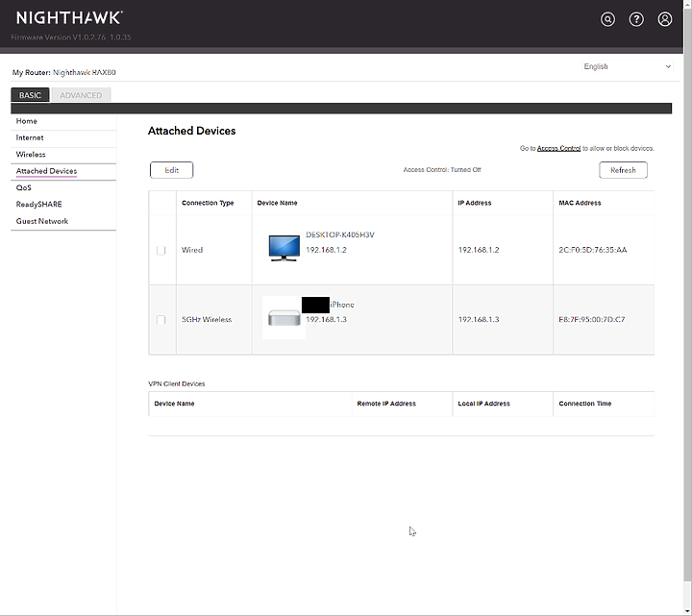This screenshot has height=616, width=692.
Task: Click the Device Name header in VPN table
Action: (174, 404)
